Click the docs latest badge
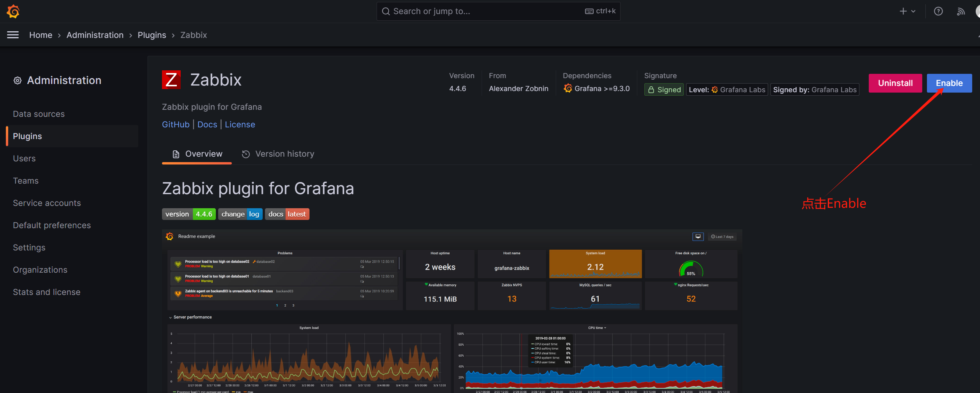Screen dimensions: 980x393 point(287,214)
